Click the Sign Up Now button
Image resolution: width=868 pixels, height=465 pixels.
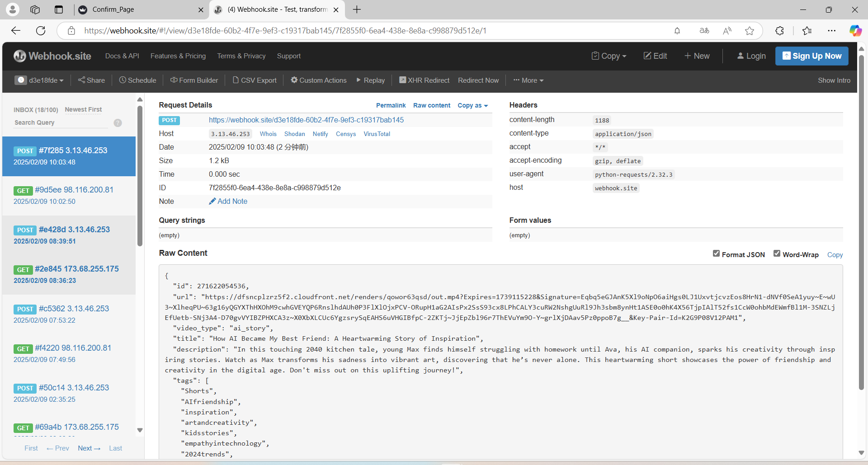pyautogui.click(x=812, y=56)
